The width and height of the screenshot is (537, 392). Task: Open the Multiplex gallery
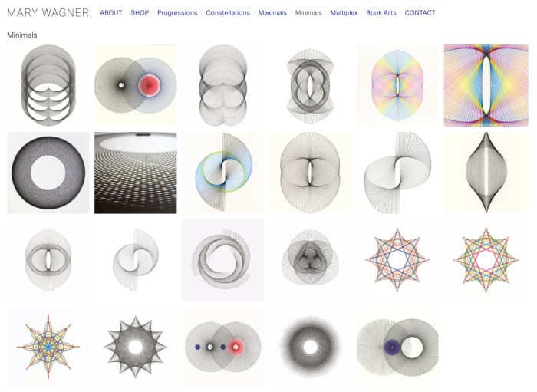344,13
